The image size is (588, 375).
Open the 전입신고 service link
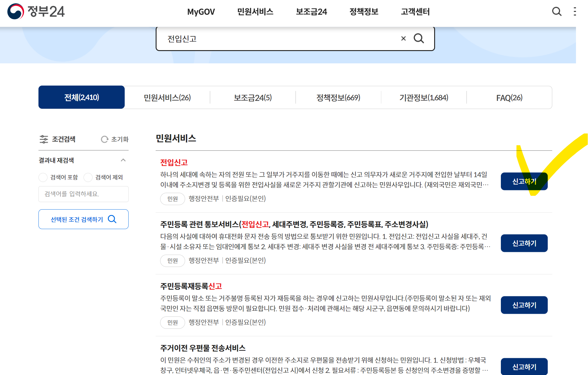click(x=174, y=162)
